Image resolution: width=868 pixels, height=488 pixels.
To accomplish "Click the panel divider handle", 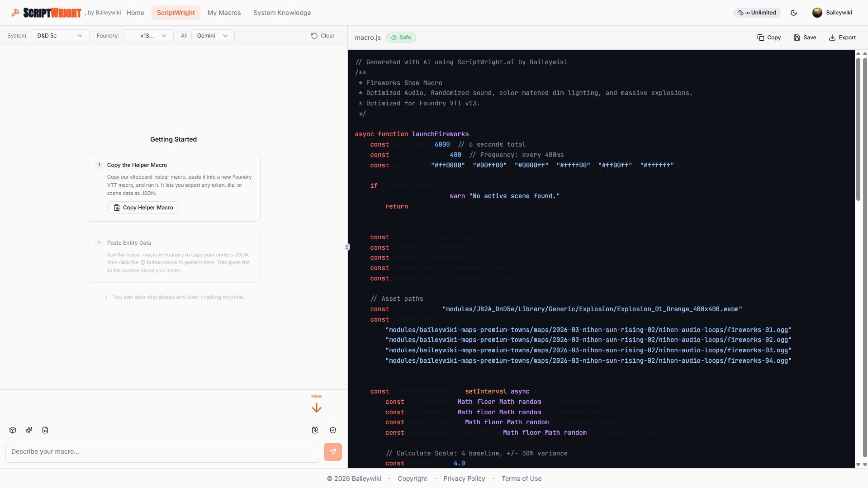I will point(347,247).
